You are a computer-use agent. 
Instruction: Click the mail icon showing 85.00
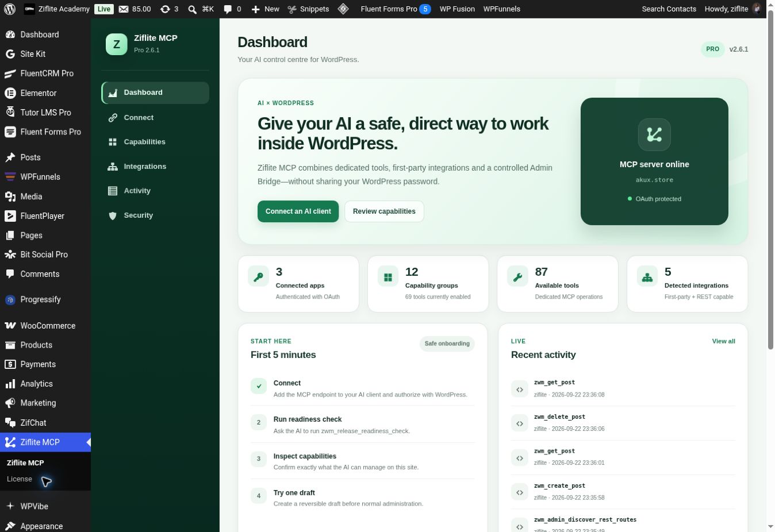[123, 9]
